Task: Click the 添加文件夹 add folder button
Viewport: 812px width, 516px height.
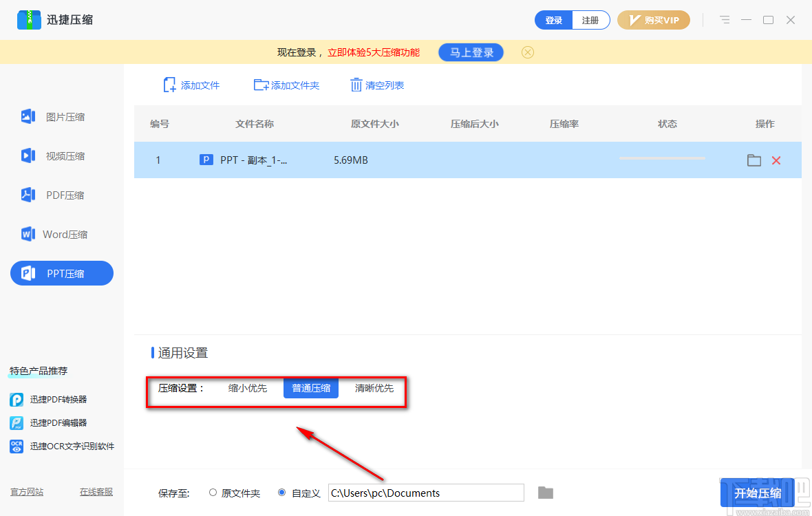Action: (286, 85)
